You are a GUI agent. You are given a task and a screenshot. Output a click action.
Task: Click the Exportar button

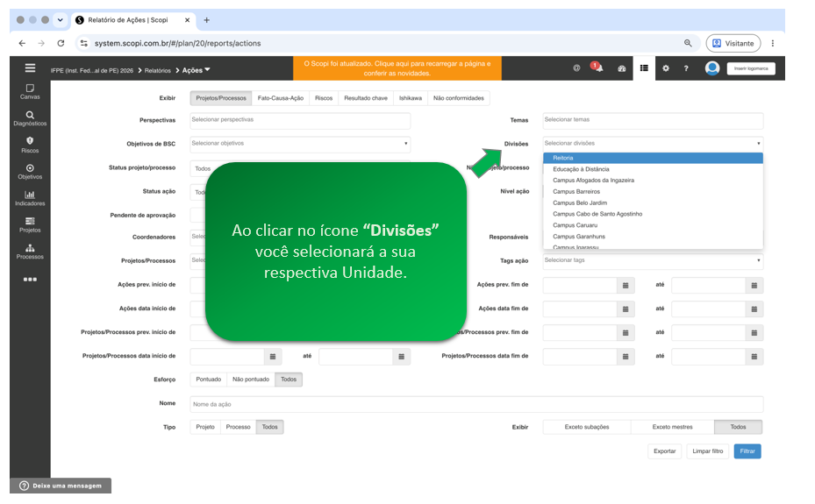point(664,451)
